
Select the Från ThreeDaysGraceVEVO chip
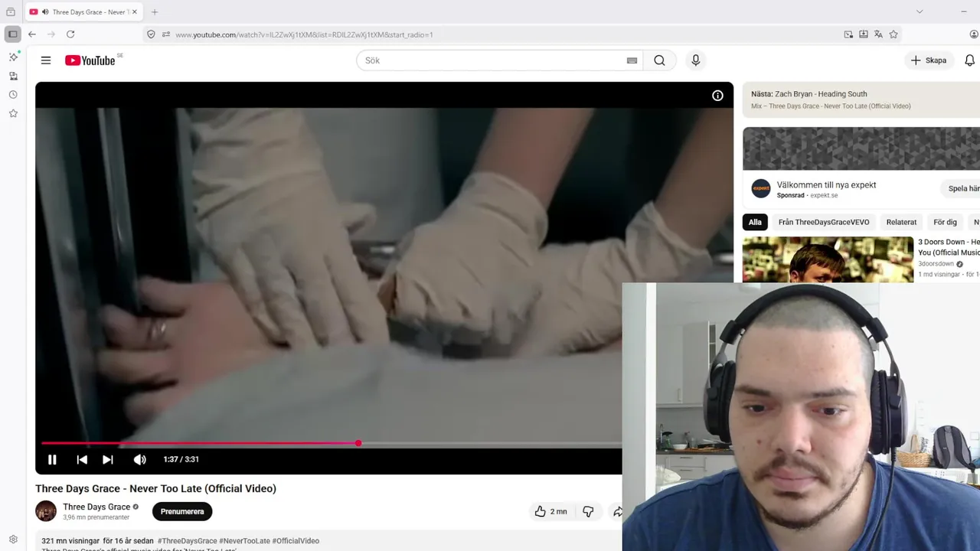point(824,222)
